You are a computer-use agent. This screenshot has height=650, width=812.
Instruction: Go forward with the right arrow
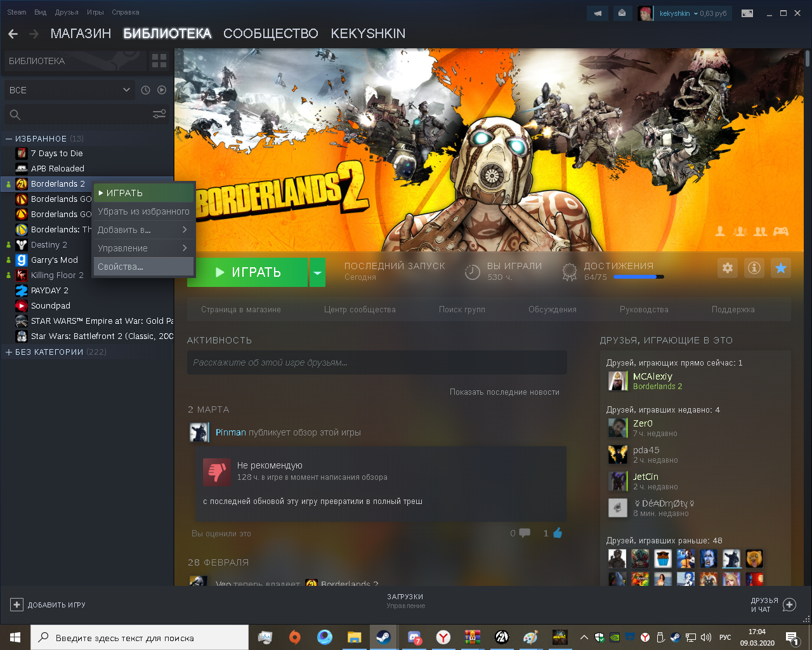click(34, 34)
